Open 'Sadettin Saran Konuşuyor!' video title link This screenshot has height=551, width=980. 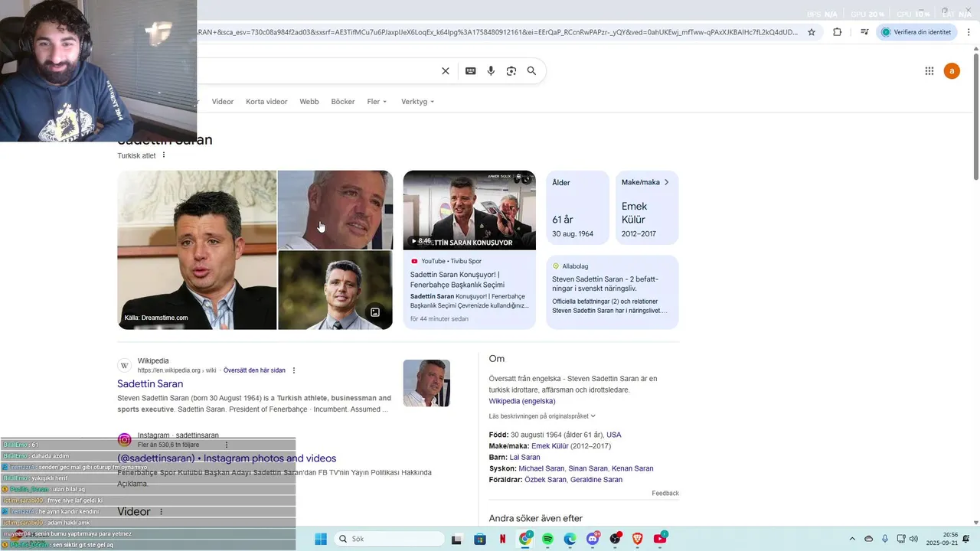click(x=456, y=279)
